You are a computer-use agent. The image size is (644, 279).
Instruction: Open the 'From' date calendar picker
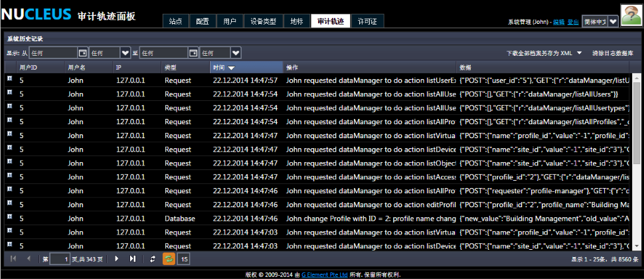point(82,52)
